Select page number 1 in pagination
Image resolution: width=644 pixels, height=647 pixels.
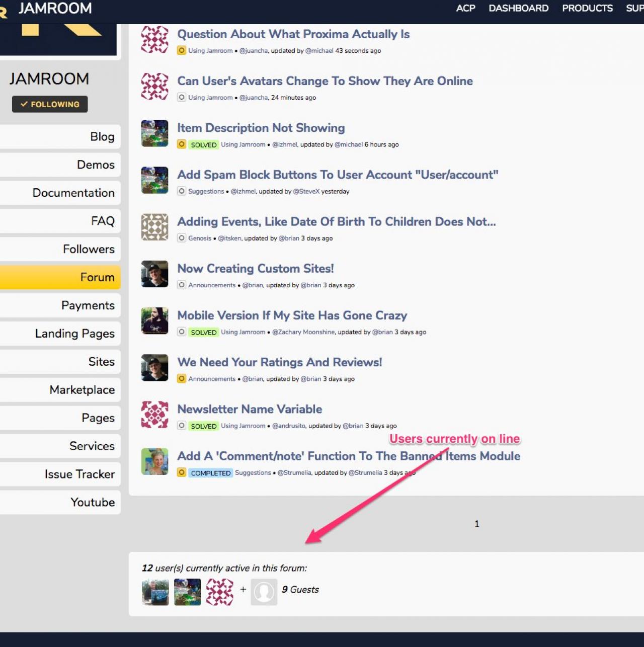pos(477,524)
